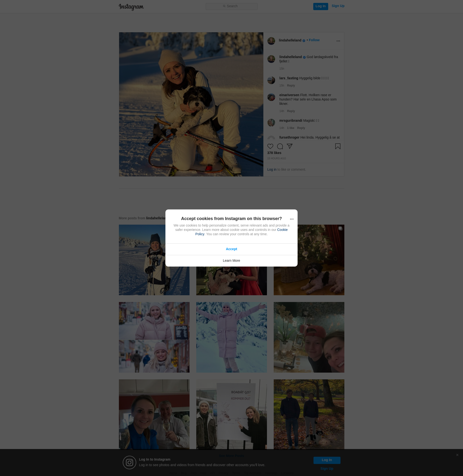Open cookie dialog three-dot options
This screenshot has height=476, width=463.
[292, 219]
